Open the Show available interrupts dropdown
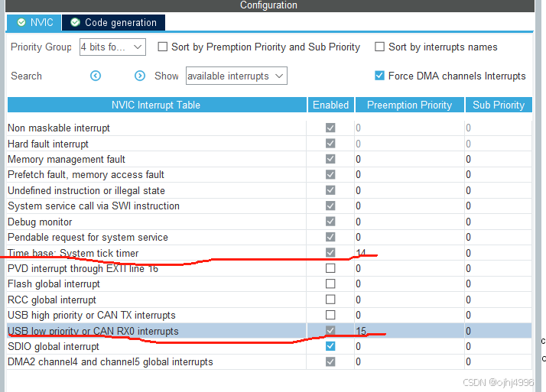The height and width of the screenshot is (392, 546). pyautogui.click(x=236, y=76)
